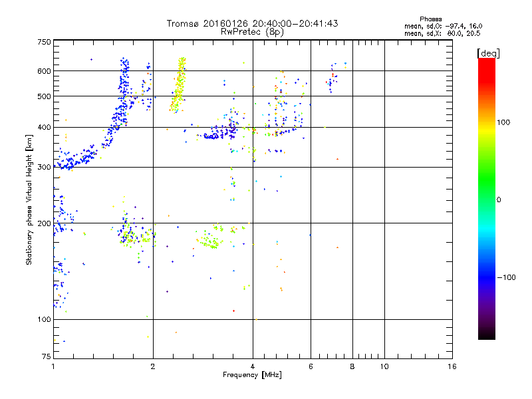This screenshot has width=532, height=399.
Task: Click the x-axis '6' tick label
Action: tap(311, 366)
